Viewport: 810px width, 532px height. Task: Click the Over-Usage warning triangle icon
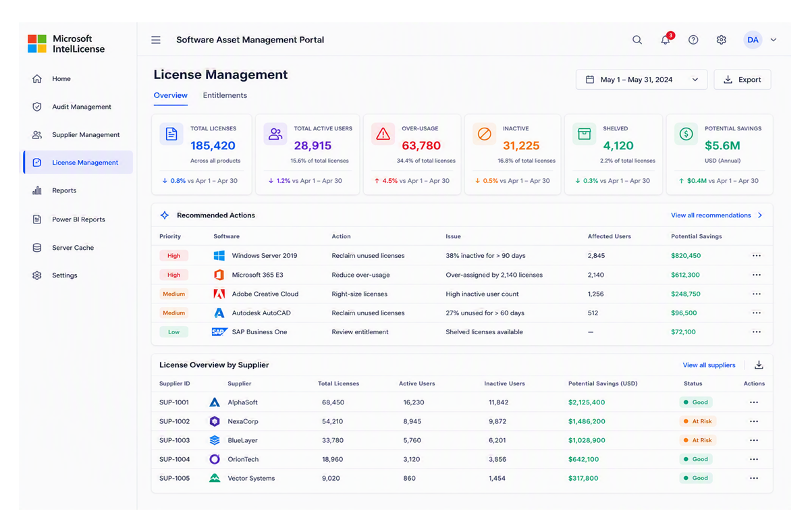coord(383,134)
